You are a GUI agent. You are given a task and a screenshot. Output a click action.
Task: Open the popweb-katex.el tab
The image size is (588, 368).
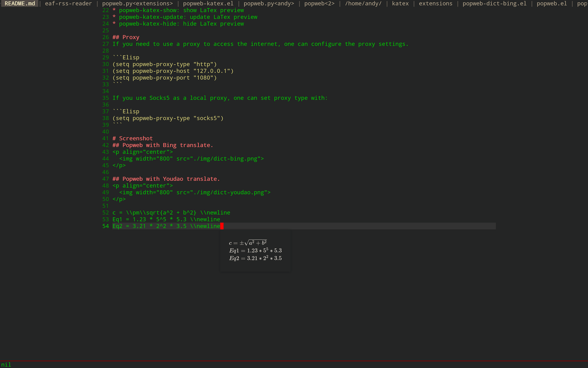click(x=208, y=3)
